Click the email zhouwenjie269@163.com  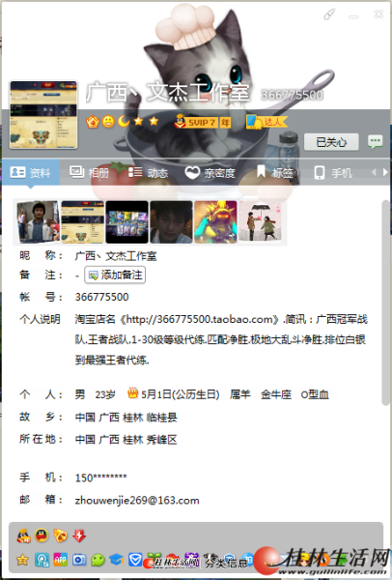[x=137, y=500]
